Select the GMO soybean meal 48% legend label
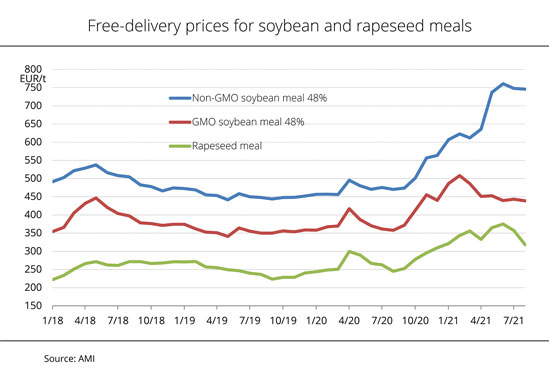 pyautogui.click(x=248, y=122)
